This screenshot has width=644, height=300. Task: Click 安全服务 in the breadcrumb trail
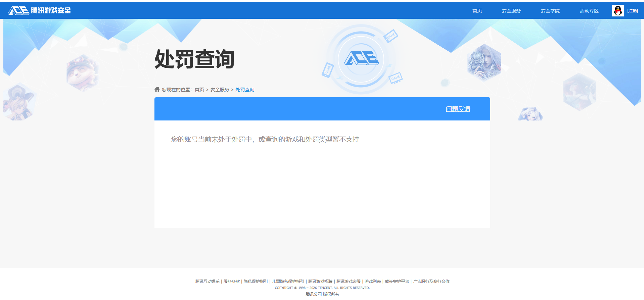coord(220,90)
